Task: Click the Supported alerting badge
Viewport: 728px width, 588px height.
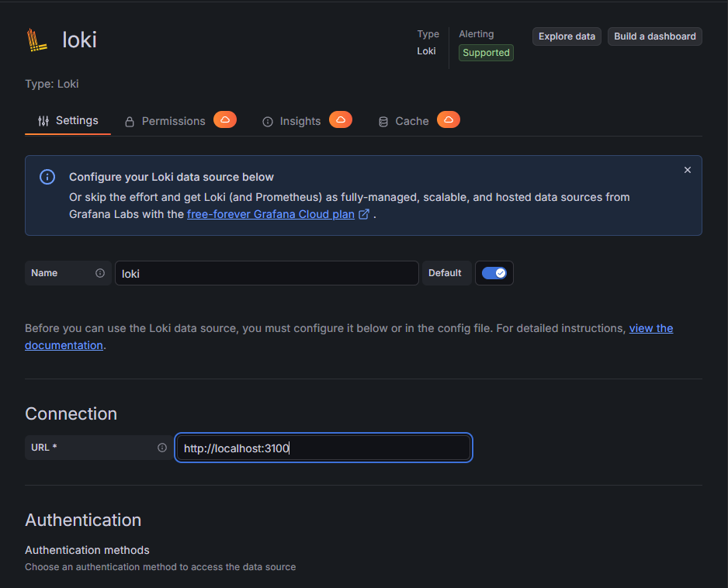Action: click(x=486, y=53)
